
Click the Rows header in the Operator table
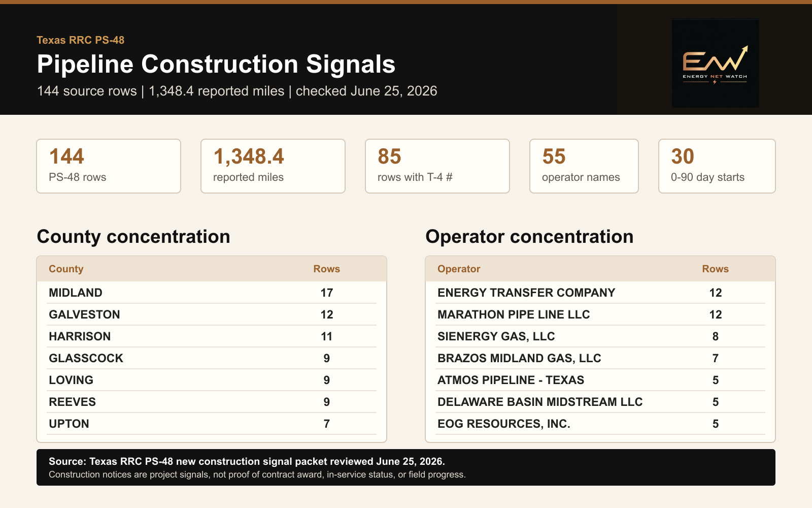[716, 269]
